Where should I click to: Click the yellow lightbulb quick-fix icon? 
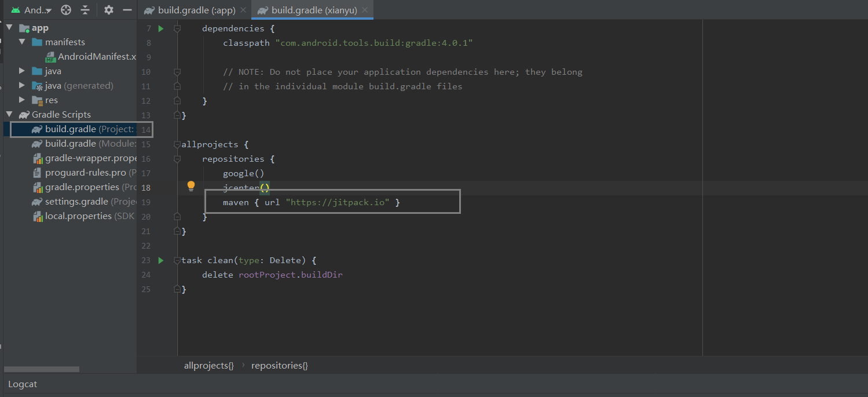(x=191, y=187)
